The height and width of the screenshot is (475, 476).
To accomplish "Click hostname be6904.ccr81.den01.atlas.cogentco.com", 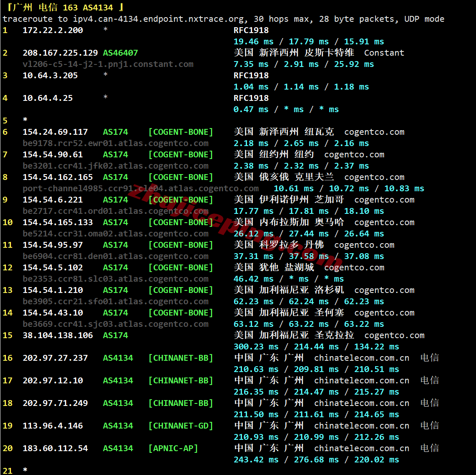I will tap(116, 257).
